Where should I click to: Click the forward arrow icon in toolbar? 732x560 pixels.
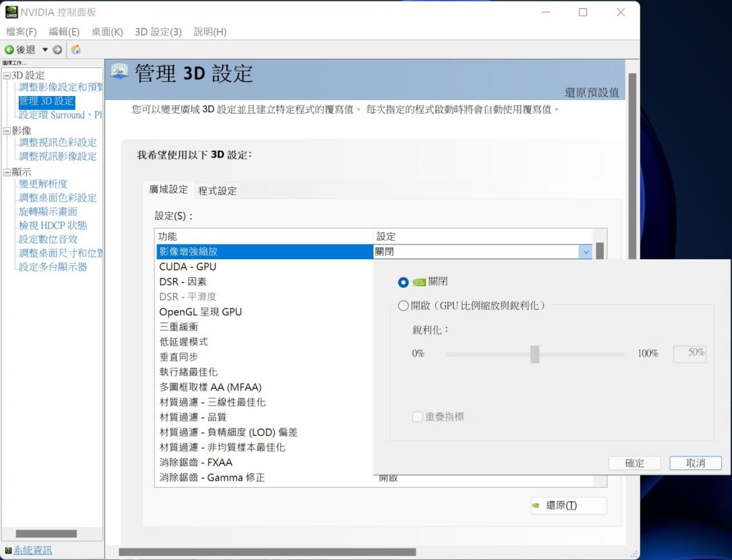57,50
